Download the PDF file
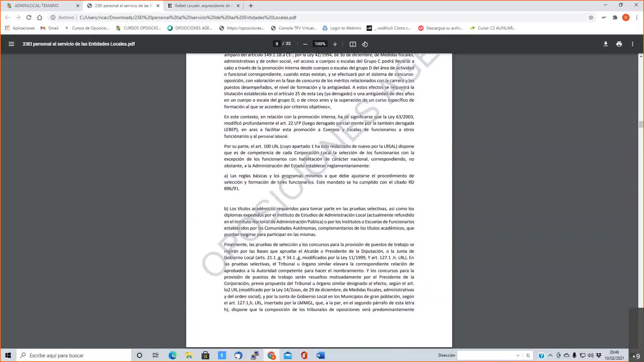 point(605,44)
